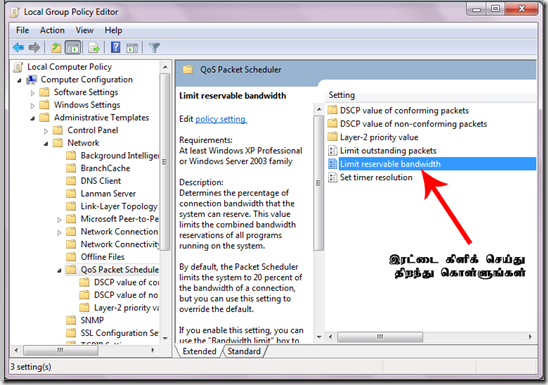Open the Help toolbar icon

tap(115, 47)
